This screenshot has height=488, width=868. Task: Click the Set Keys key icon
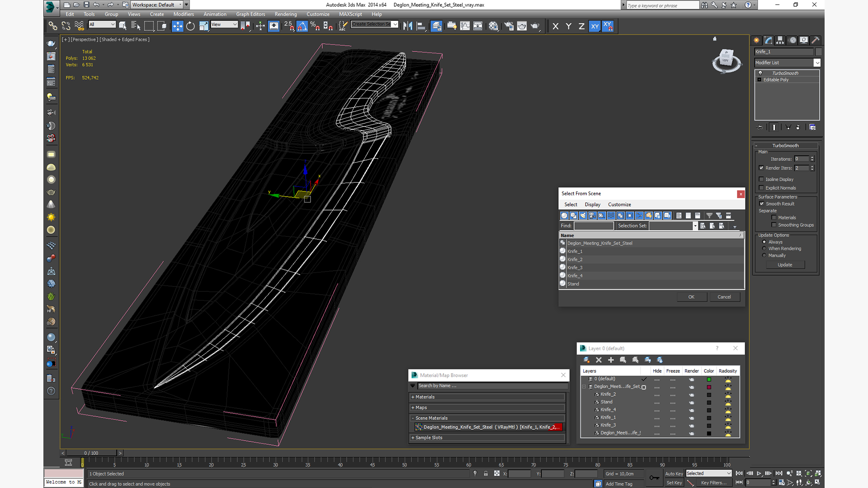654,478
